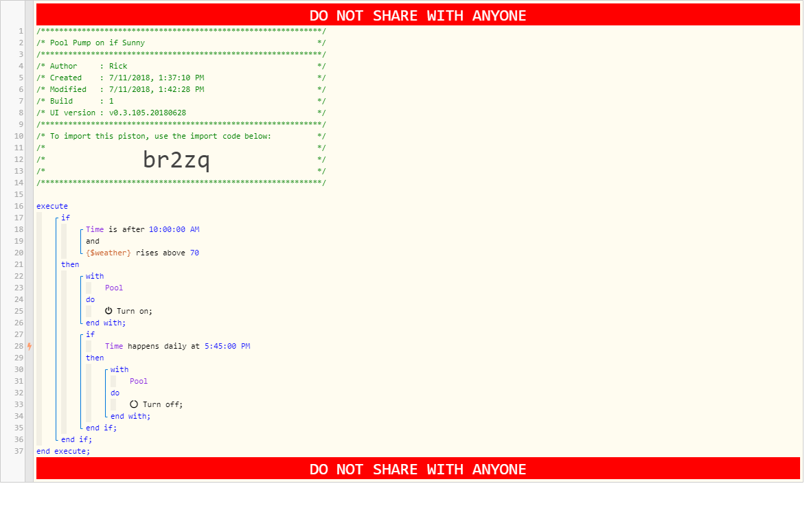Click the value 70 threshold
This screenshot has height=532, width=809.
[194, 253]
